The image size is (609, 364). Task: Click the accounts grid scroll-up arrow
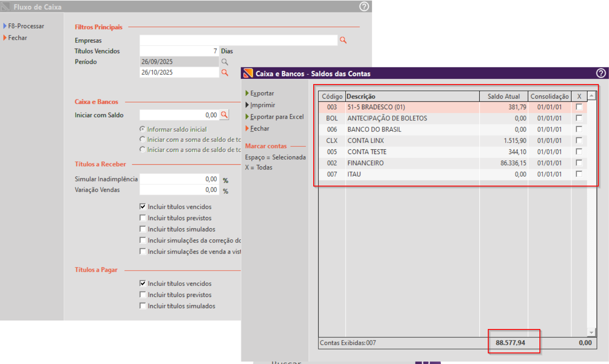[x=592, y=96]
